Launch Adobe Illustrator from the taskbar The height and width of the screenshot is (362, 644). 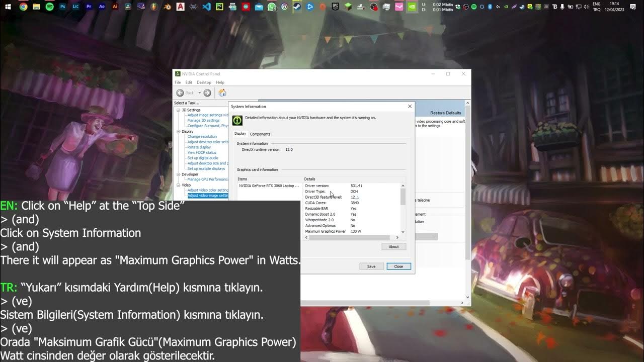click(x=115, y=7)
